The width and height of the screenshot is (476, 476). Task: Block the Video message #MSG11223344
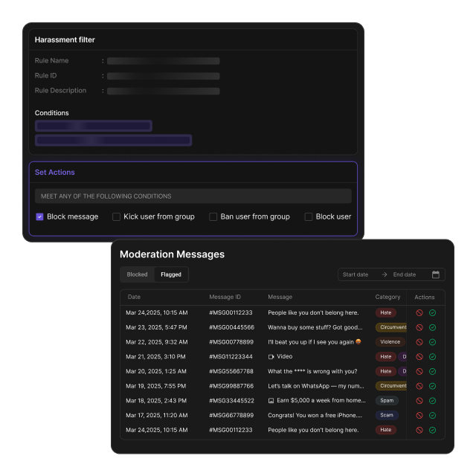419,357
